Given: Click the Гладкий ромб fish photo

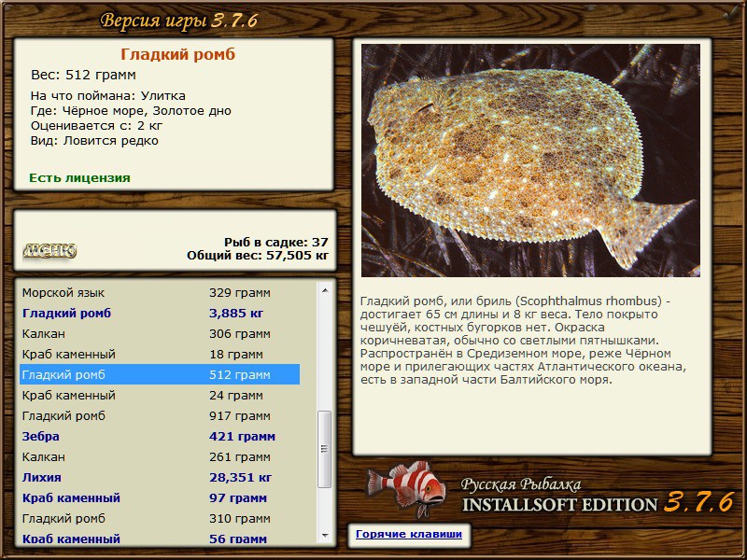Looking at the screenshot, I should tap(530, 160).
